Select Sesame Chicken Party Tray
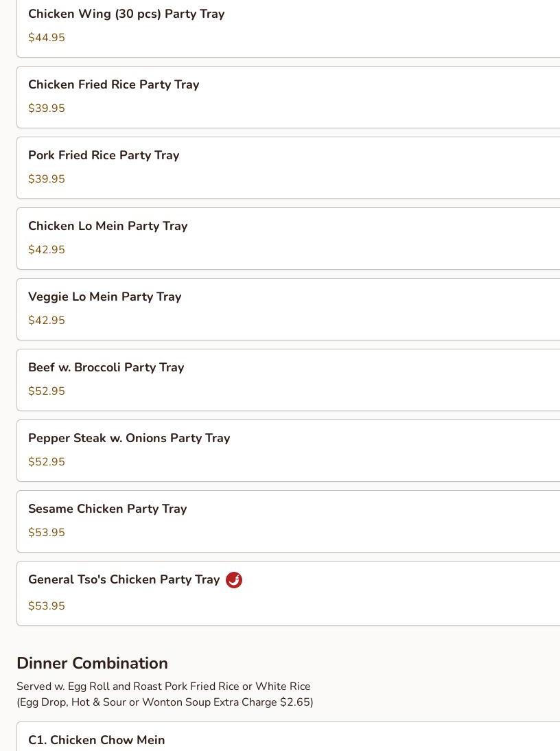560x751 pixels. tap(108, 509)
